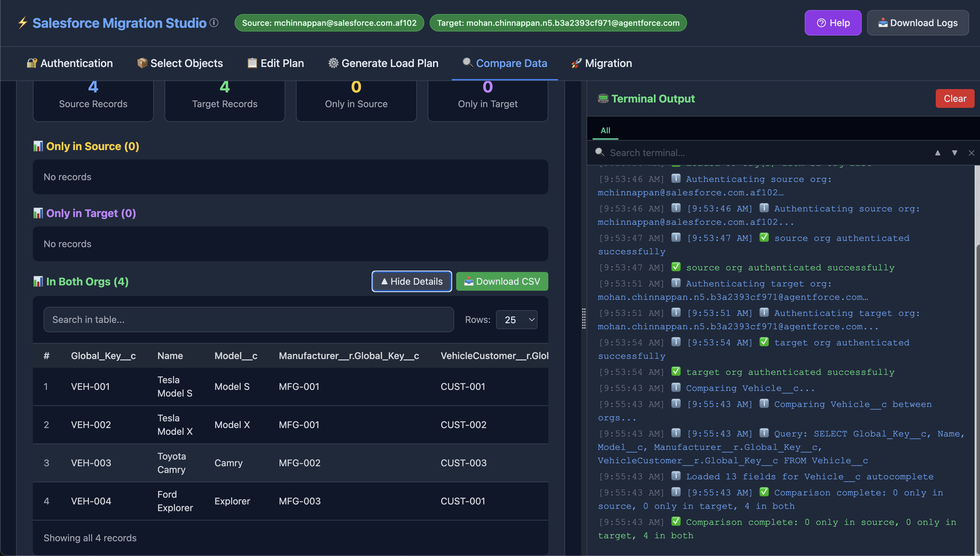
Task: Click the Only in Target summary card
Action: [x=488, y=101]
